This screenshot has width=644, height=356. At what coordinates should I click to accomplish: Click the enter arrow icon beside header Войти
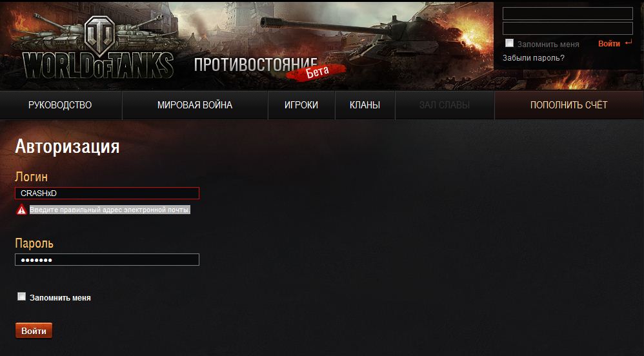pyautogui.click(x=629, y=43)
